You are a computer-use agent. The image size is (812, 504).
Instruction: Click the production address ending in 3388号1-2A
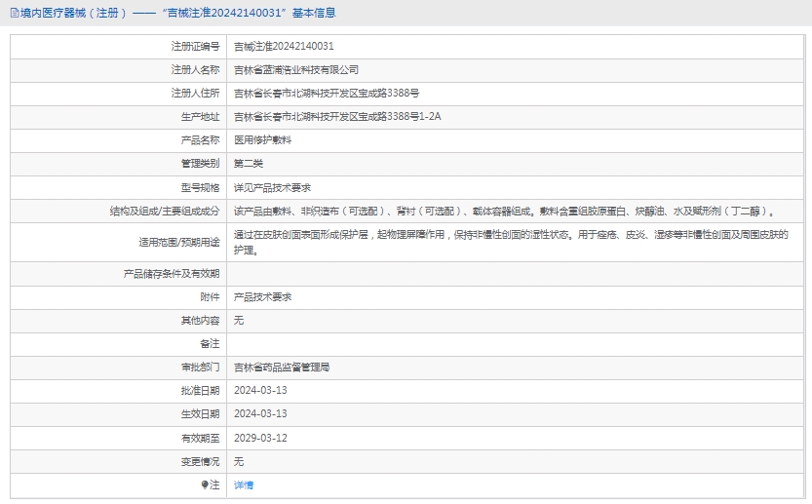click(x=337, y=116)
